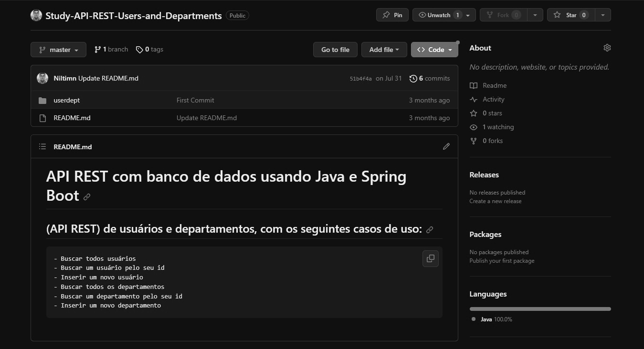
Task: Click the commit history clock icon
Action: coord(413,79)
